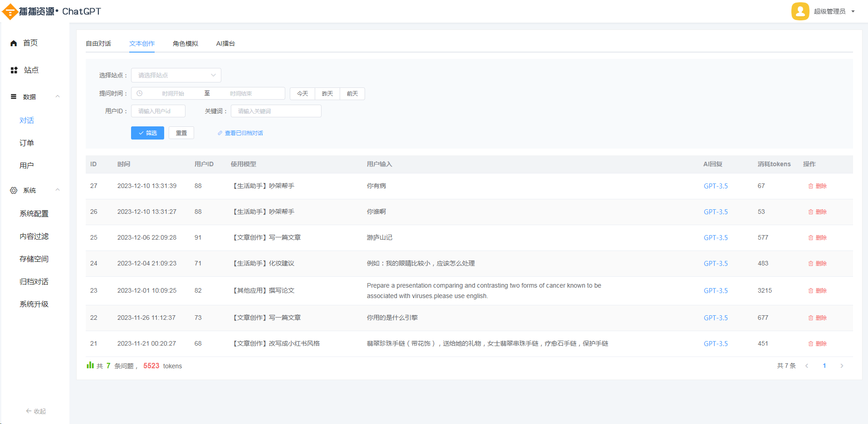Click the 时间开始 start time field
Screen dimensions: 868x424
point(173,93)
